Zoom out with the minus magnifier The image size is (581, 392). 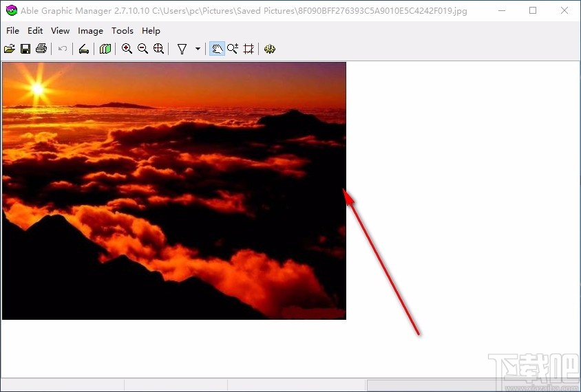(142, 49)
